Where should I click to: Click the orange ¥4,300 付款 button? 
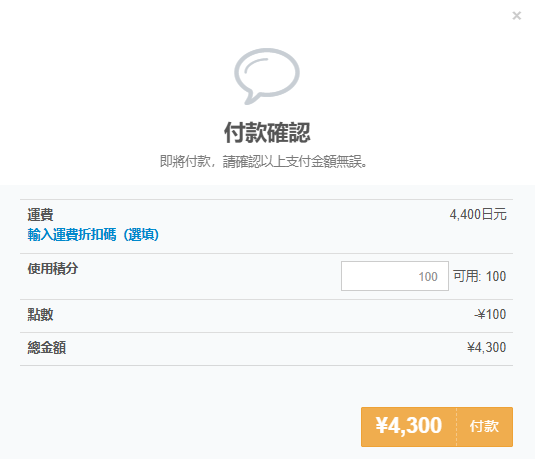(x=437, y=427)
